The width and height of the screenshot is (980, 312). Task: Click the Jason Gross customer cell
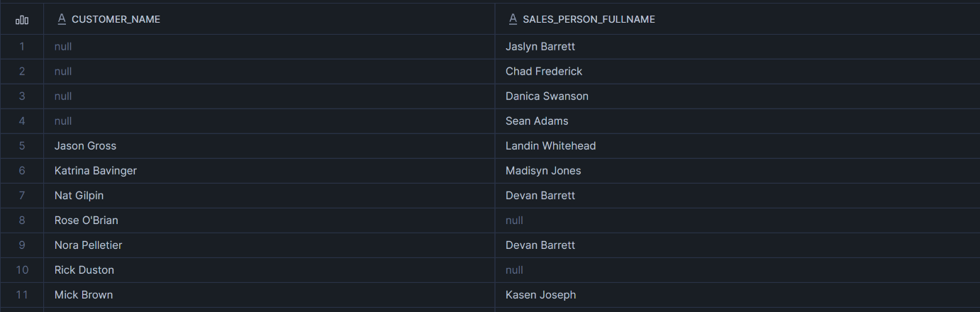coord(85,146)
